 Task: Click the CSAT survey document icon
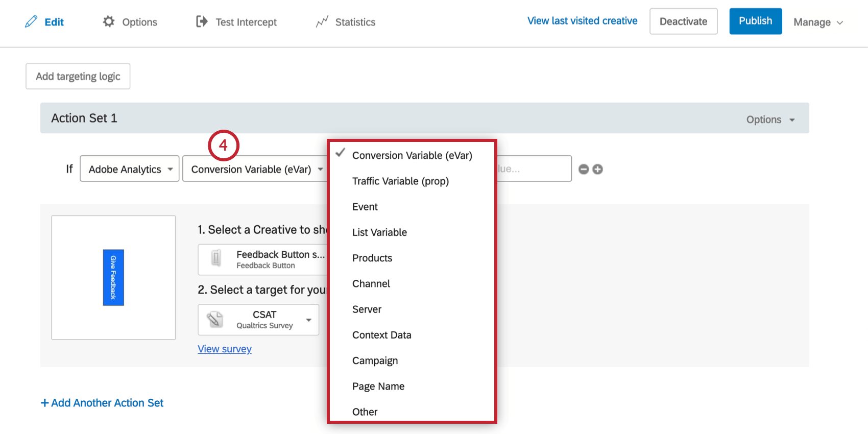215,320
